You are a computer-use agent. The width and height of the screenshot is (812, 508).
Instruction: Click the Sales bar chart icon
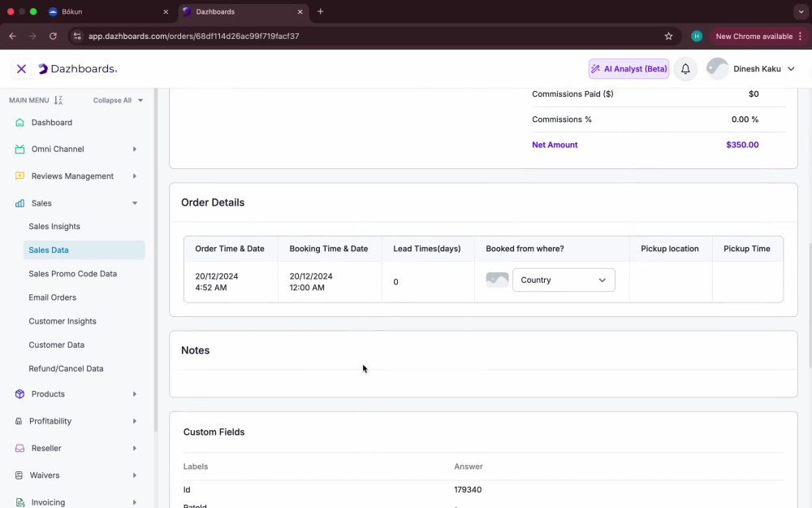[19, 203]
